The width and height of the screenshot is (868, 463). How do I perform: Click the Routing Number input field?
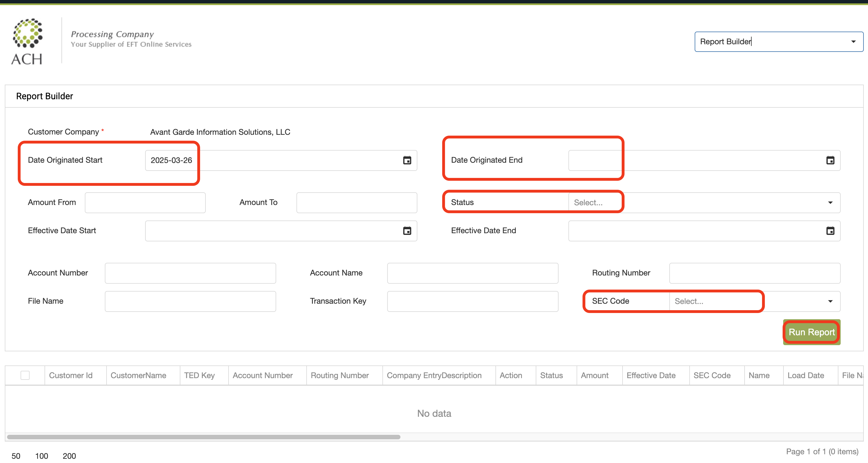pos(754,273)
